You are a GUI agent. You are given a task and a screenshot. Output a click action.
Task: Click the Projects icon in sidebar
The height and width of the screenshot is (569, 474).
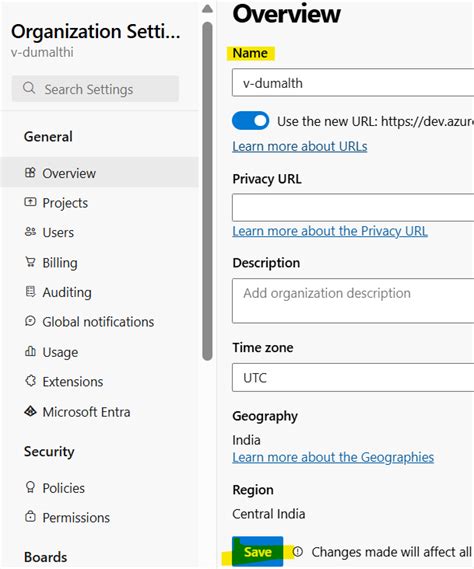30,202
